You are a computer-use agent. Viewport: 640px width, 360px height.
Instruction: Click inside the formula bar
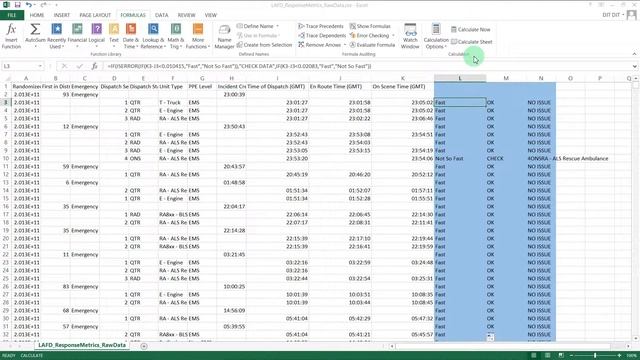367,66
